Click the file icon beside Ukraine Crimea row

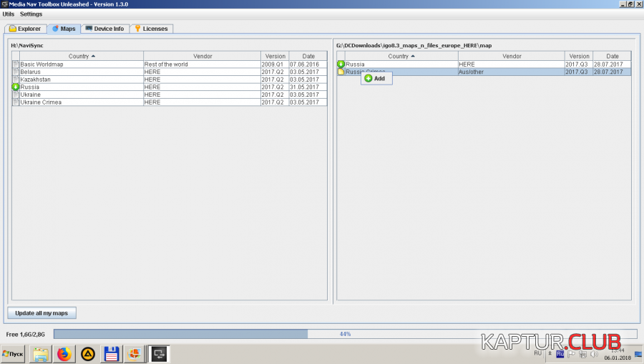(x=16, y=102)
